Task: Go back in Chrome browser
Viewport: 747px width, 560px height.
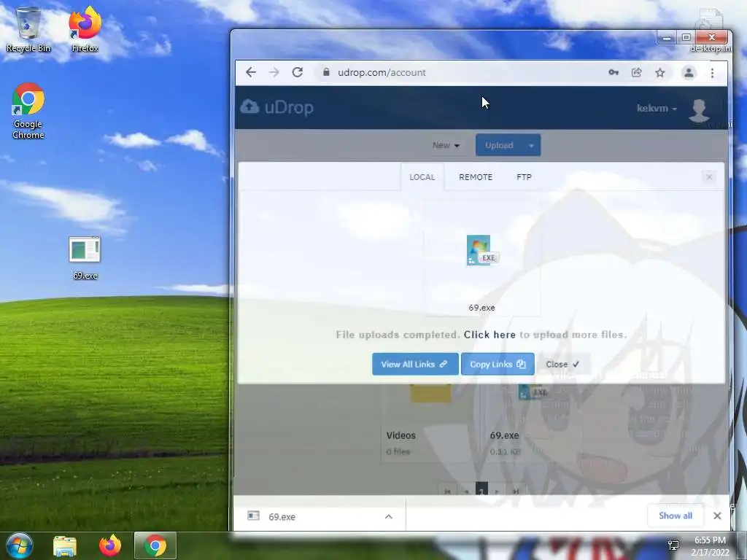Action: (251, 72)
